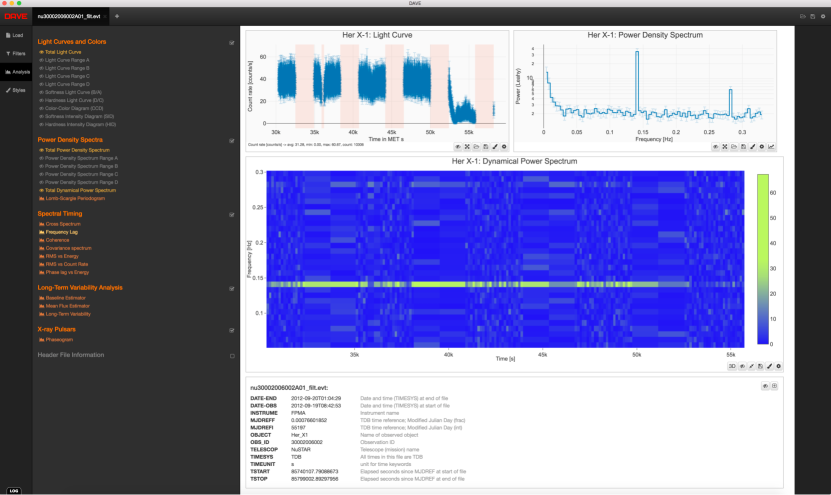Add a new tab with plus icon
Screen dimensions: 831x495
[x=117, y=16]
